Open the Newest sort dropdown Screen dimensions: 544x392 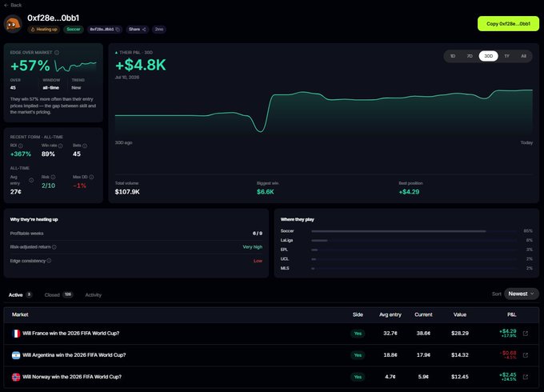(522, 294)
